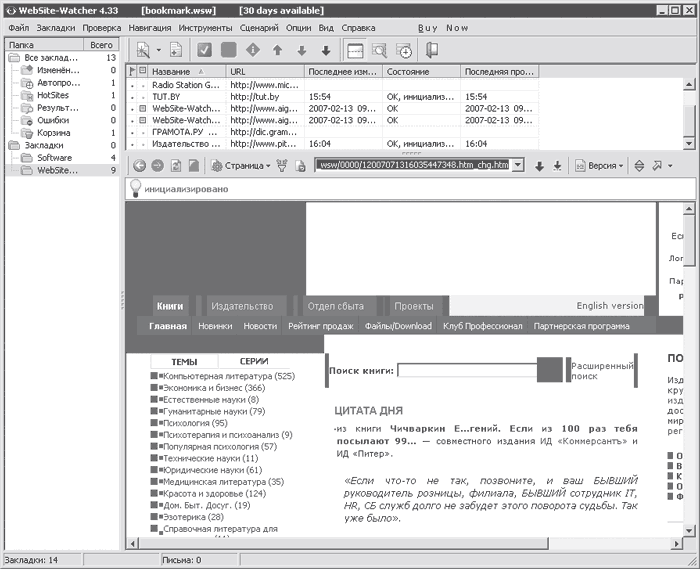Open the Проверка menu
This screenshot has height=569, width=700.
point(102,28)
